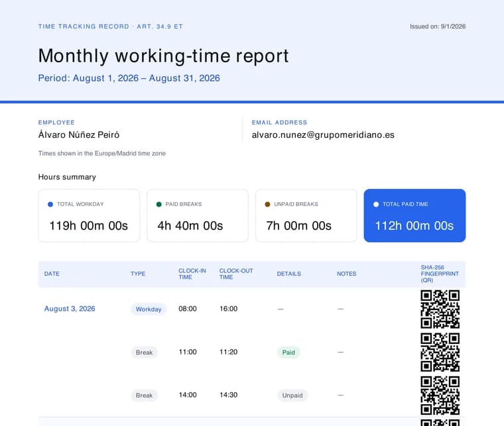504x426 pixels.
Task: Click the white dot beside Total Paid Time
Action: pyautogui.click(x=376, y=204)
